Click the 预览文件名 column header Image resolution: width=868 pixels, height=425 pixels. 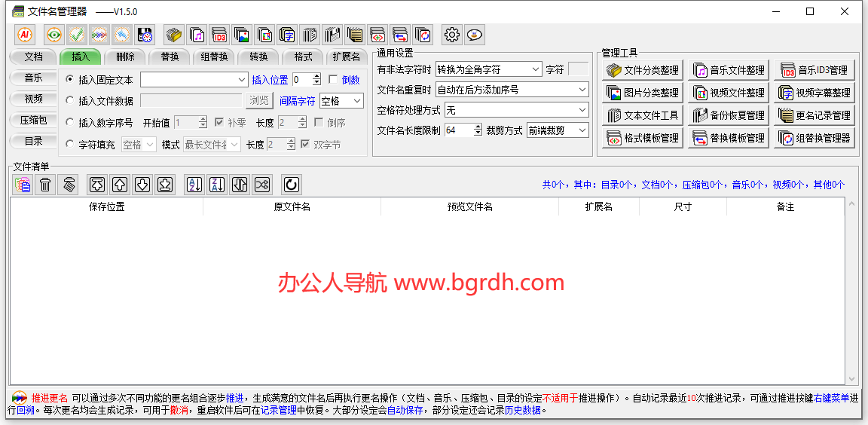(470, 207)
